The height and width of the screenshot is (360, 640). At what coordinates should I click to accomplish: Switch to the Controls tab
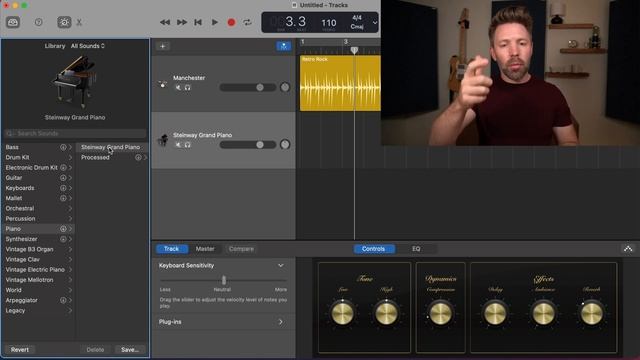[x=373, y=249]
